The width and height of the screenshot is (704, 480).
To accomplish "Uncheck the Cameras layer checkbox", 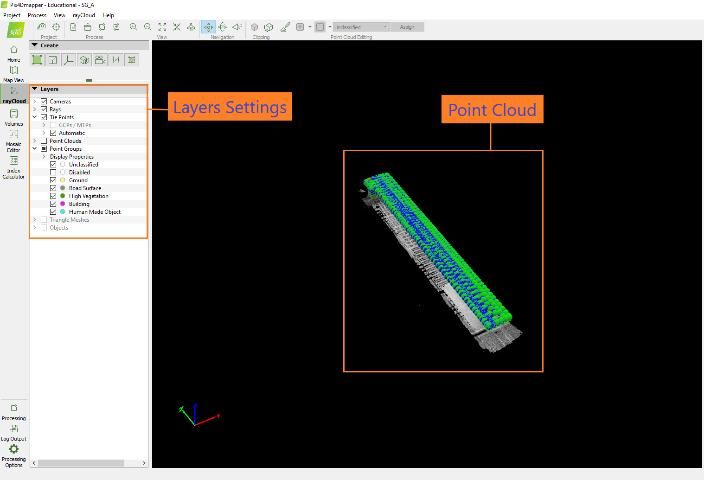I will [44, 101].
